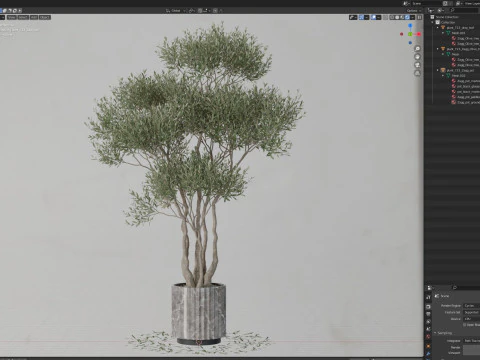Select the Scene Collection row

[453, 17]
